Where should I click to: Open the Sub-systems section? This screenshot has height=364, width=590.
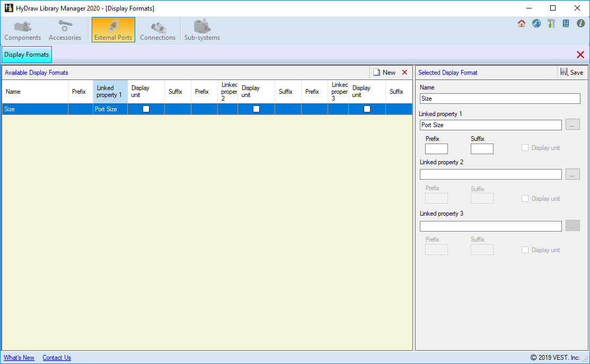[202, 30]
